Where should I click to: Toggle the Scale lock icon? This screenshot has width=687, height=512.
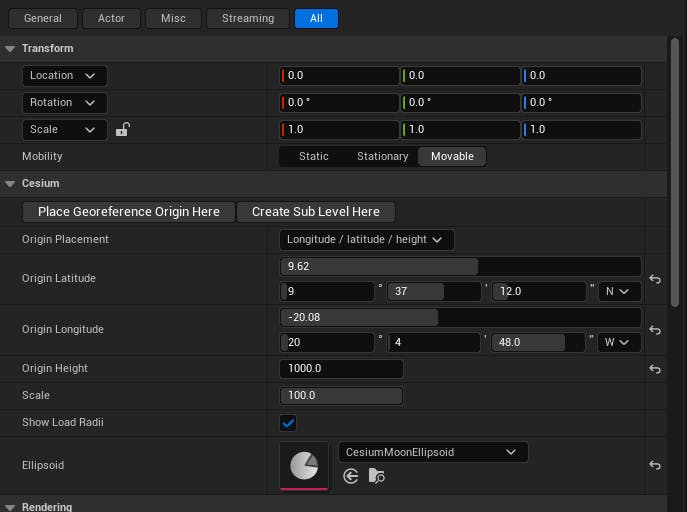(x=123, y=130)
